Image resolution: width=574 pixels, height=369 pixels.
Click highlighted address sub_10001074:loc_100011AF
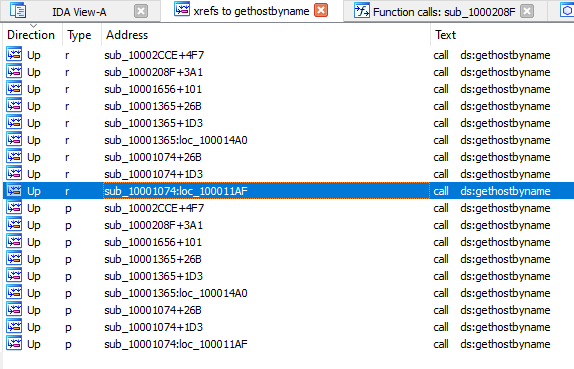(x=176, y=191)
